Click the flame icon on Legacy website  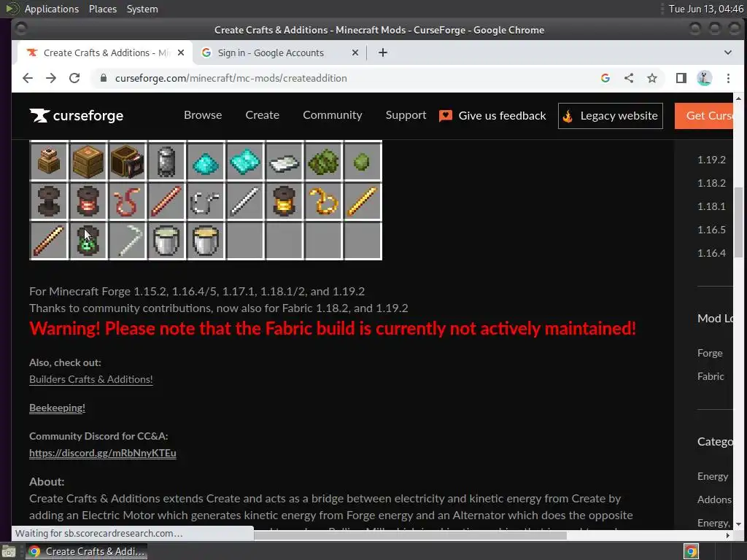point(568,116)
